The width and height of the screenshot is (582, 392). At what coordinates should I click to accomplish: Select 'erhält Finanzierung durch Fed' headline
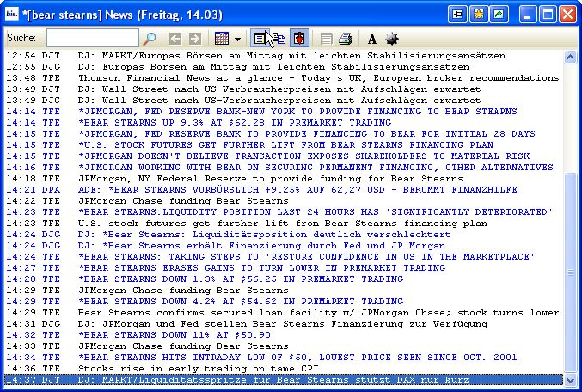(284, 245)
